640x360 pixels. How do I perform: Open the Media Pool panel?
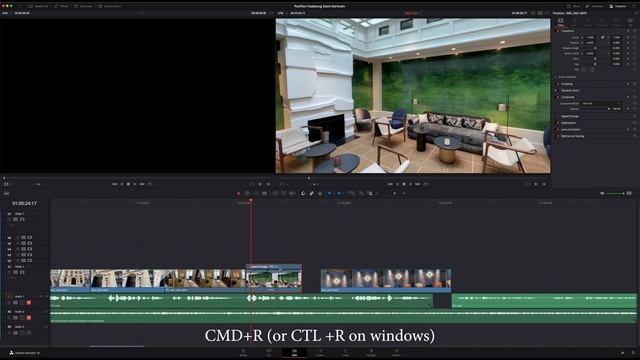pos(38,6)
